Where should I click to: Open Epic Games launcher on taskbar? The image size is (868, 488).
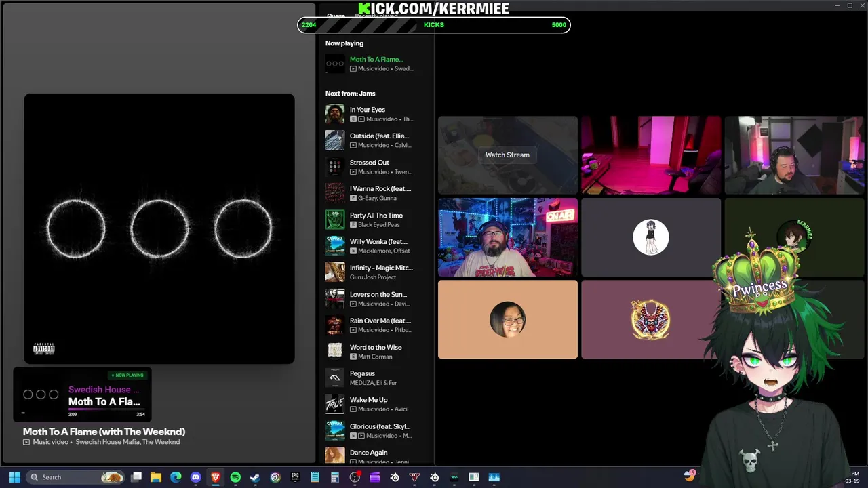295,477
